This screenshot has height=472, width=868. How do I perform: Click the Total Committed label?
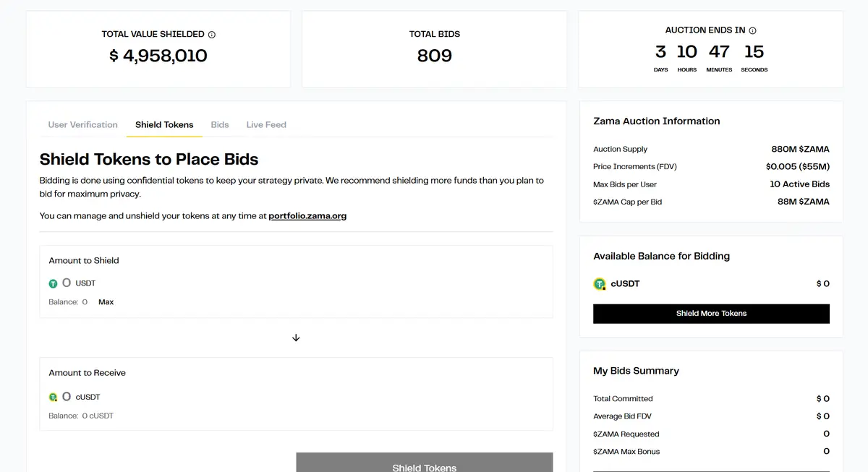point(623,399)
